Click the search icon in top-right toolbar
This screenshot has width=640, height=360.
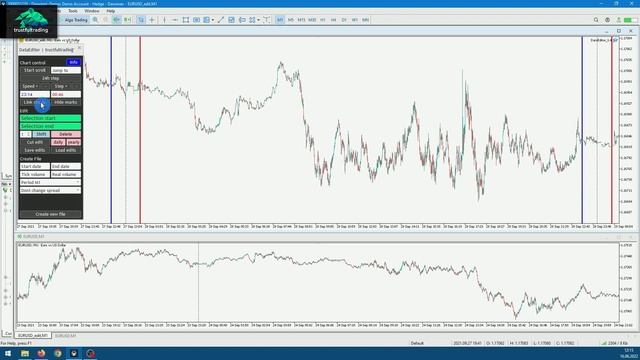point(596,20)
